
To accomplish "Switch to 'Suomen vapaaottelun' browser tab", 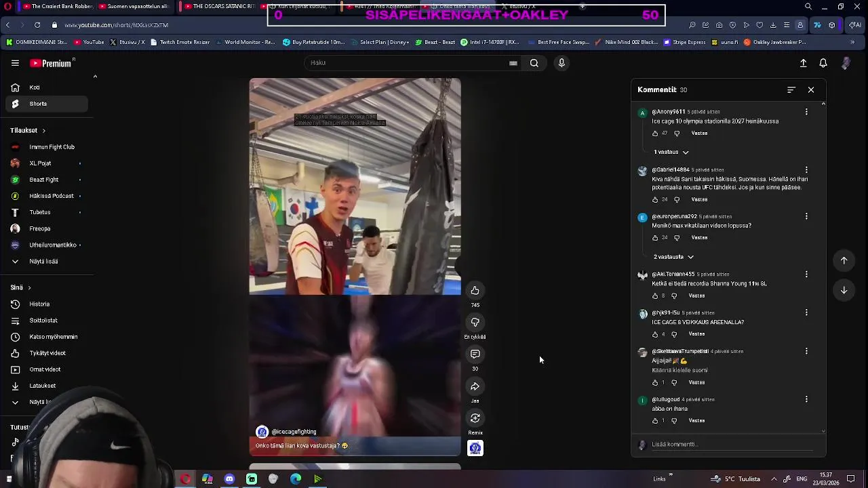I will click(x=133, y=6).
